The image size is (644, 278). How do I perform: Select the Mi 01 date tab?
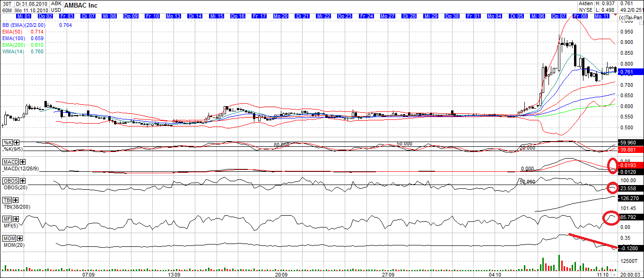pos(24,16)
